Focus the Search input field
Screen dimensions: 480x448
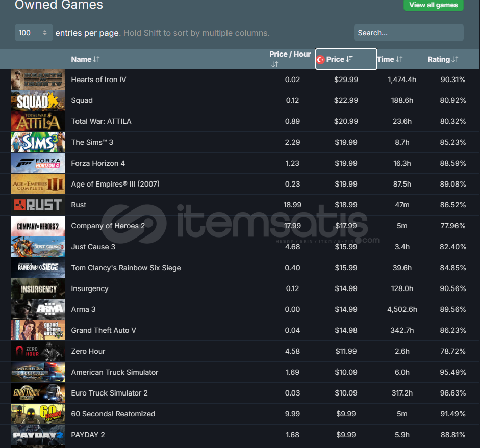(x=409, y=33)
